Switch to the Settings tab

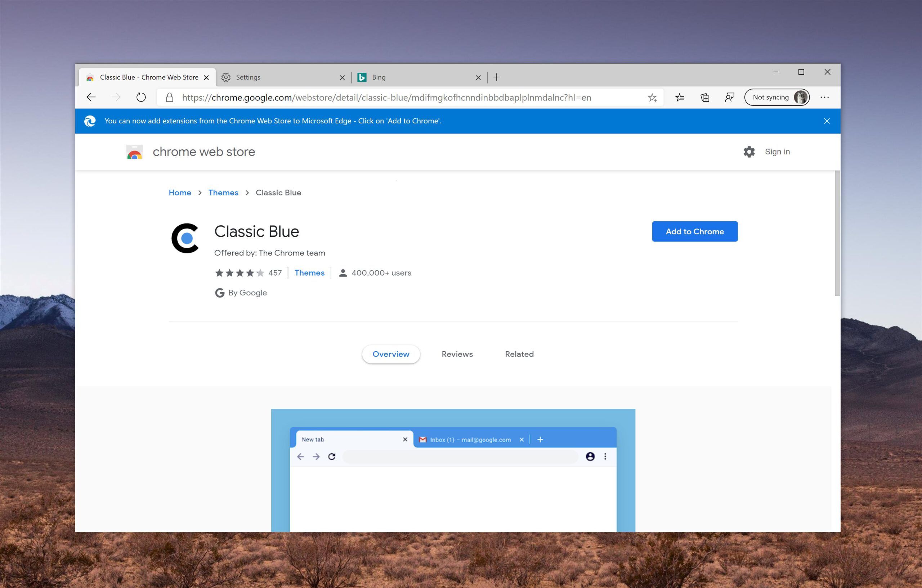point(283,77)
